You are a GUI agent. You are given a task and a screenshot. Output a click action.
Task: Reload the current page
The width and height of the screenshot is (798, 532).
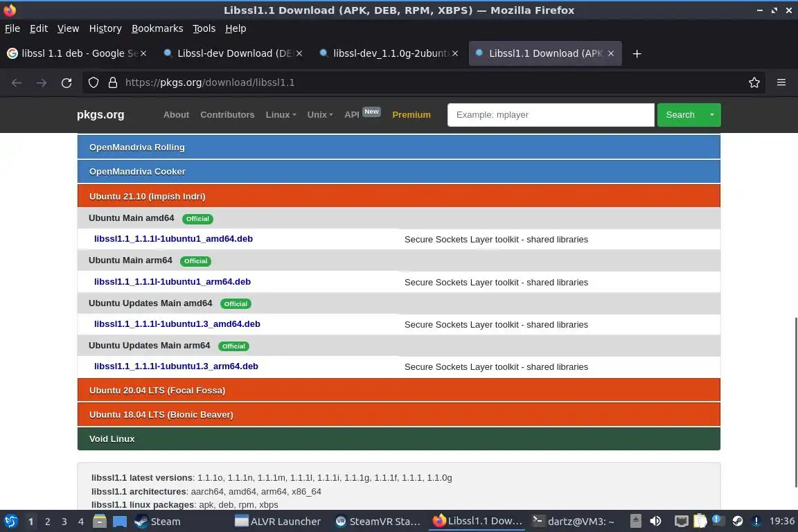pos(66,82)
